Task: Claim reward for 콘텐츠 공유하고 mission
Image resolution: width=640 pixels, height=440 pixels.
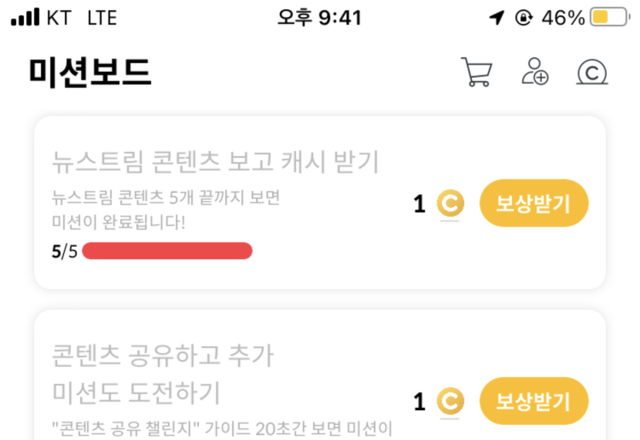Action: (534, 402)
